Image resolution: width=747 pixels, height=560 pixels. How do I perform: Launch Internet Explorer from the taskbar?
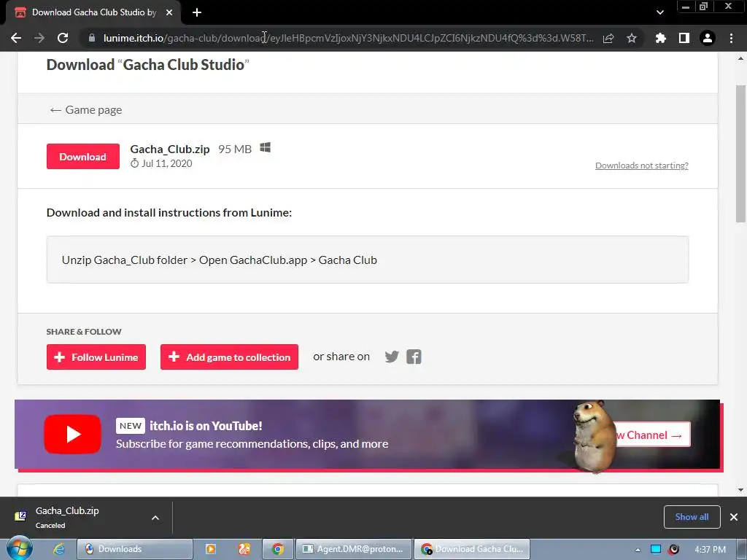point(58,549)
